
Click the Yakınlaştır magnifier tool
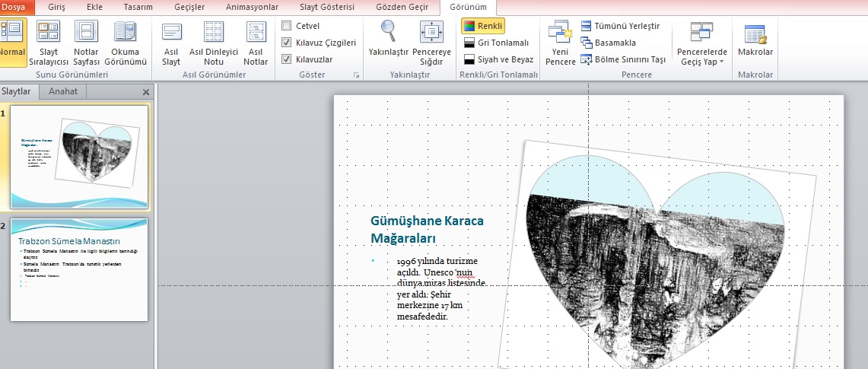pyautogui.click(x=389, y=37)
